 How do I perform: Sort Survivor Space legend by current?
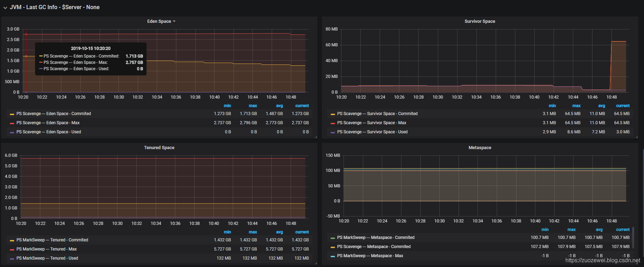pyautogui.click(x=623, y=106)
